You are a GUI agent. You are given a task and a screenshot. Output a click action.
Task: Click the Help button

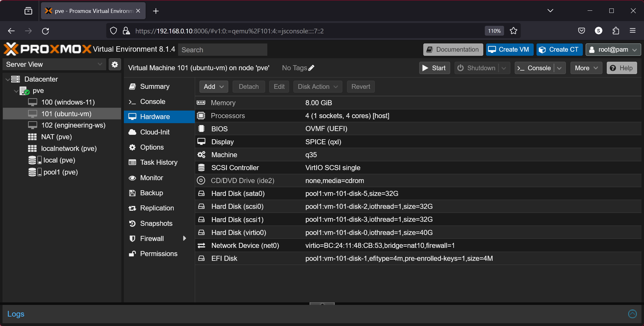coord(622,68)
